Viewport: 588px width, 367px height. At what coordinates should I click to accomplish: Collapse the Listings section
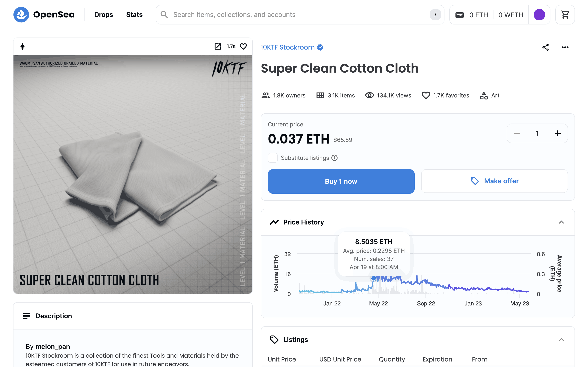(561, 339)
